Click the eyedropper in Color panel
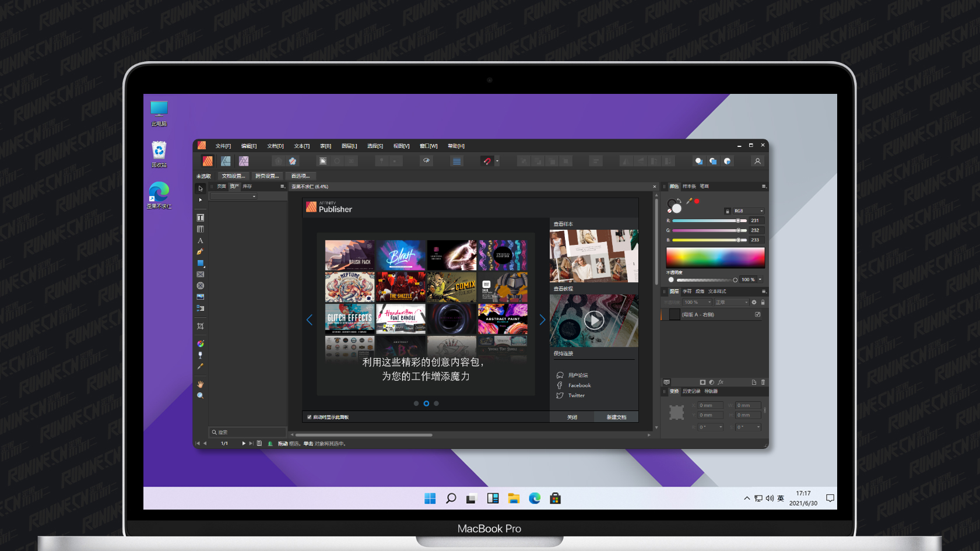Viewport: 980px width, 551px height. (689, 201)
